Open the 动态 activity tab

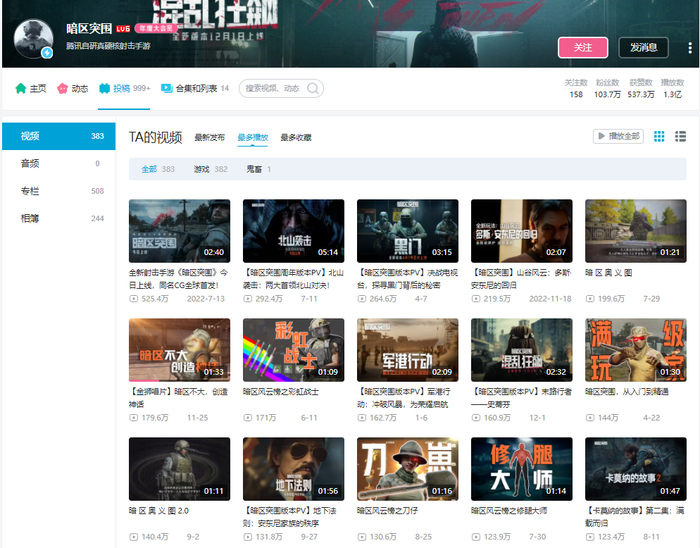coord(72,88)
